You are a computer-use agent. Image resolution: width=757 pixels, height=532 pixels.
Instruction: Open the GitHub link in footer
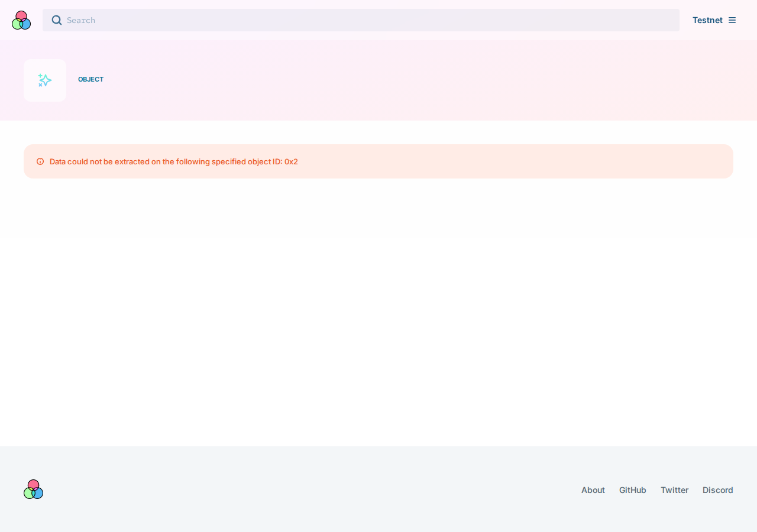pyautogui.click(x=633, y=490)
